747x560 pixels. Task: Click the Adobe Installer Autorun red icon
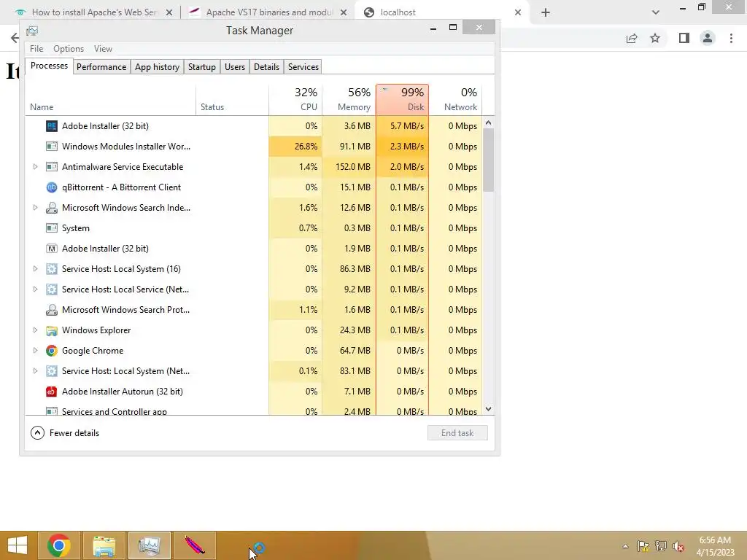[52, 392]
